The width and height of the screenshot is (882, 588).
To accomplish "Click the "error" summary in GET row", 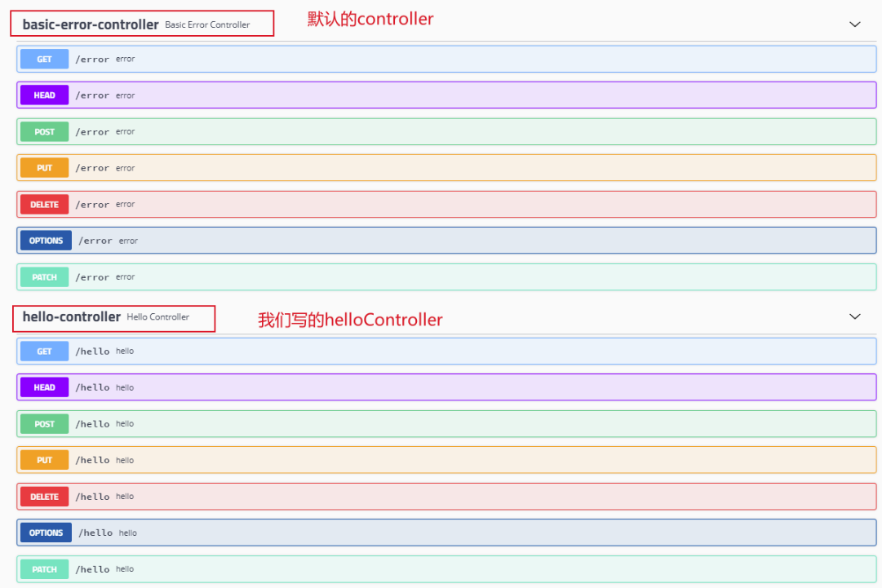I will click(x=126, y=59).
